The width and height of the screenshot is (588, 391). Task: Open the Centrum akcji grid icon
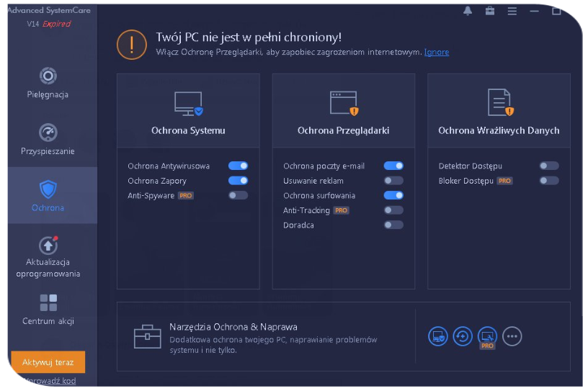click(48, 303)
